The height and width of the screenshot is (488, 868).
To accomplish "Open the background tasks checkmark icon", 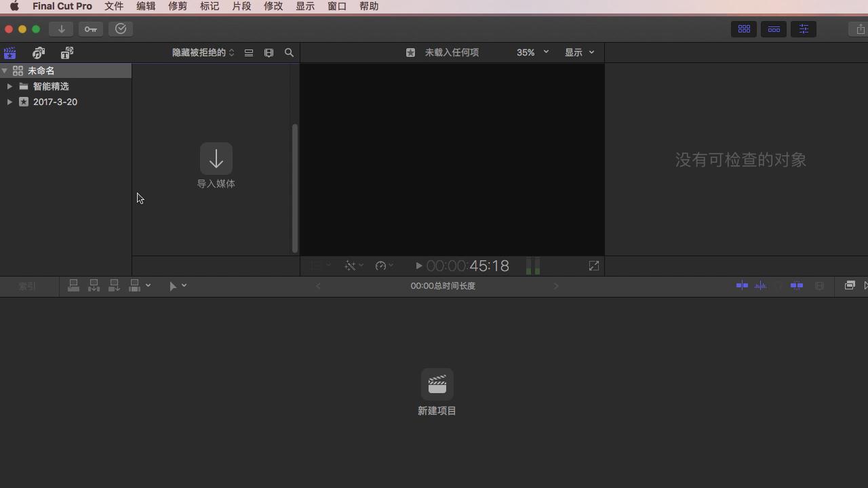I will tap(121, 29).
